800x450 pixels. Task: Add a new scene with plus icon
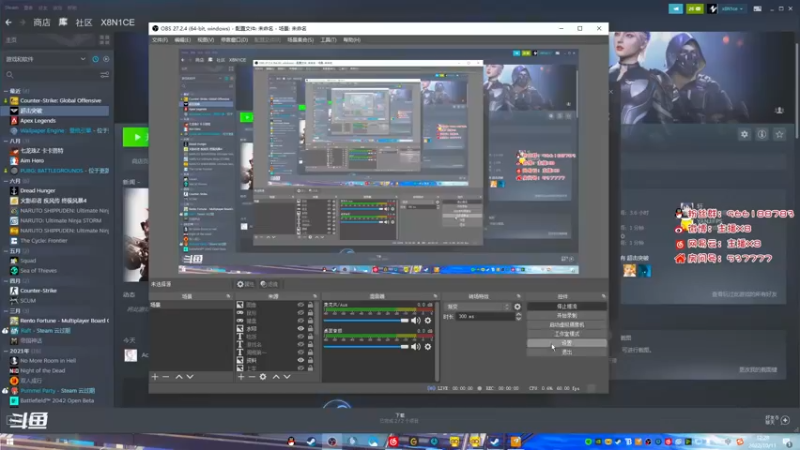click(155, 377)
